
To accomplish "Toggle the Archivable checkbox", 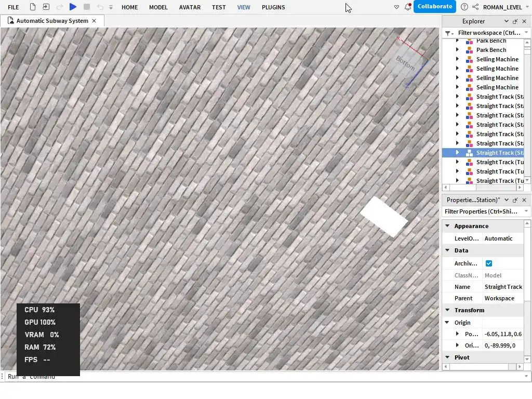I will 488,263.
